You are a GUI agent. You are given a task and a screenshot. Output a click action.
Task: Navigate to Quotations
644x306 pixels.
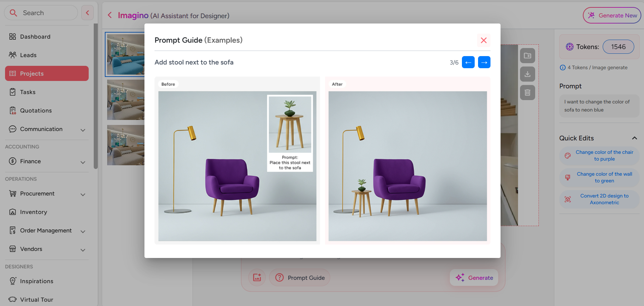click(x=36, y=110)
